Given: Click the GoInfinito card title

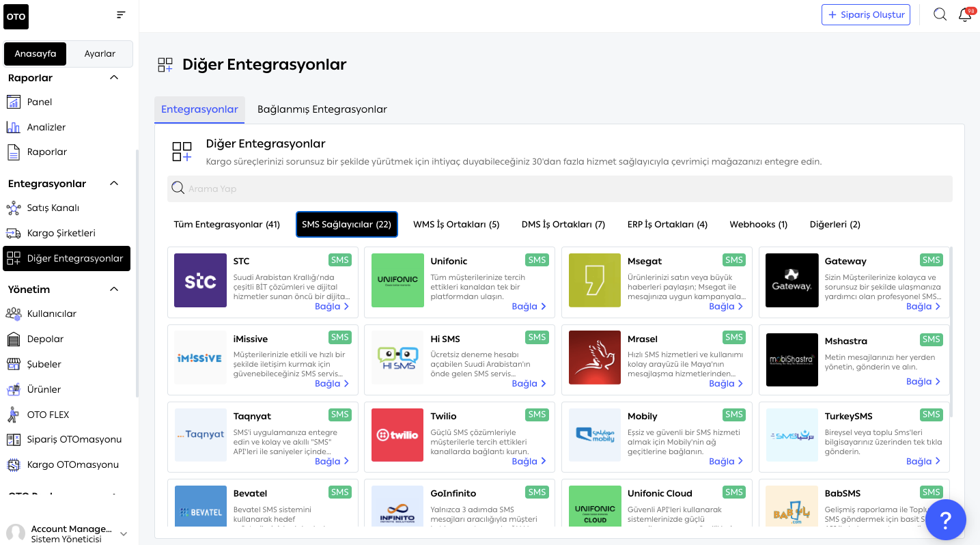Looking at the screenshot, I should point(453,493).
